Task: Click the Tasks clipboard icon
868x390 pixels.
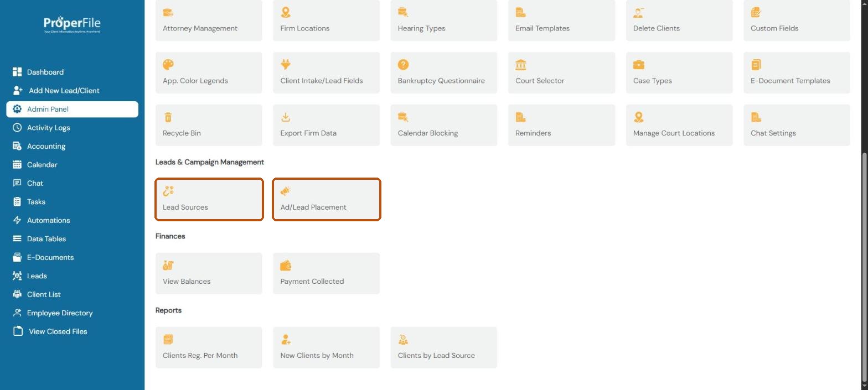Action: (x=17, y=201)
